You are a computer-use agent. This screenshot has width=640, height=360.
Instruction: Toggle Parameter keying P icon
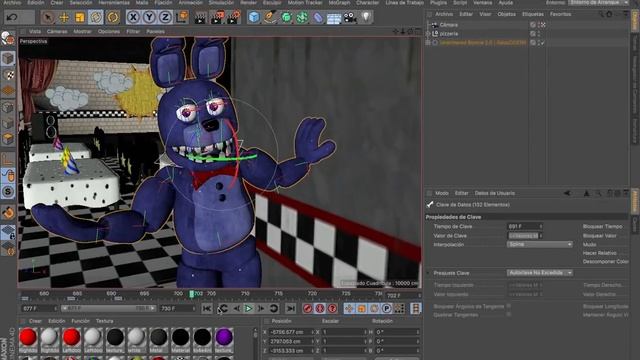point(387,309)
